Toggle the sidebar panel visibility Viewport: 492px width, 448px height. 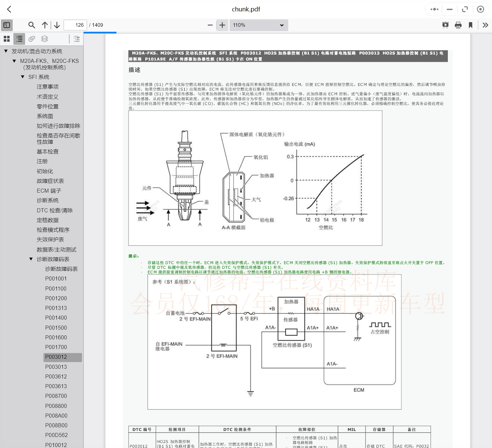tap(7, 25)
